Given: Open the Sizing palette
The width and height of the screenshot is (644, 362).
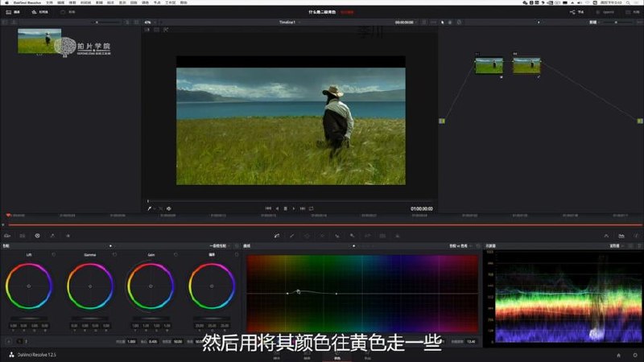Looking at the screenshot, I should tap(368, 236).
